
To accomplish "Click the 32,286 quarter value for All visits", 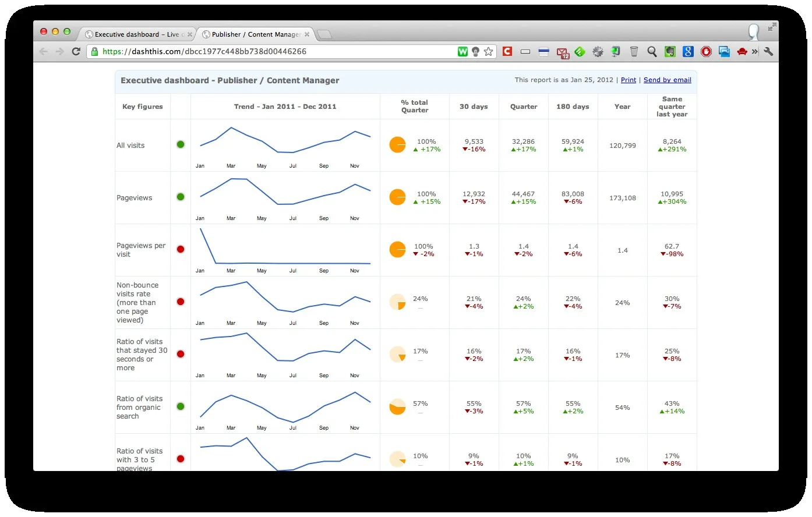I will pos(523,141).
